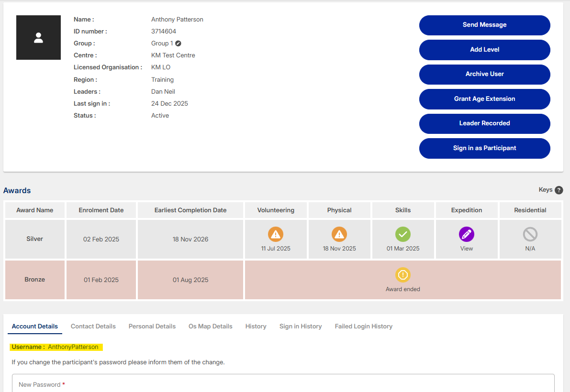Screen dimensions: 570x392
Task: Open the Personal Details tab
Action: 152,327
